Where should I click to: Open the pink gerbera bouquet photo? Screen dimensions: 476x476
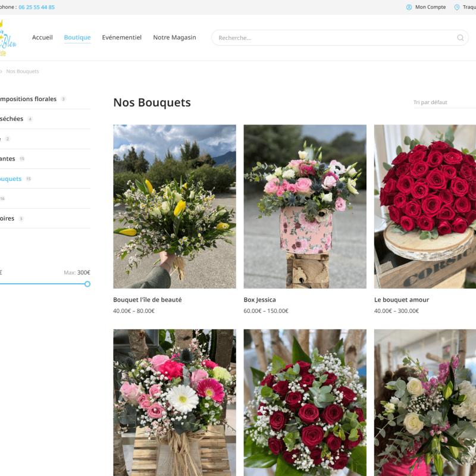coord(174,403)
